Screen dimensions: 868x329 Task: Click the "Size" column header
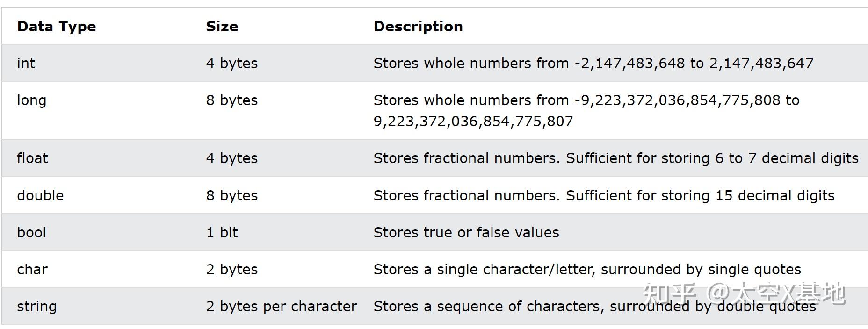pos(222,27)
